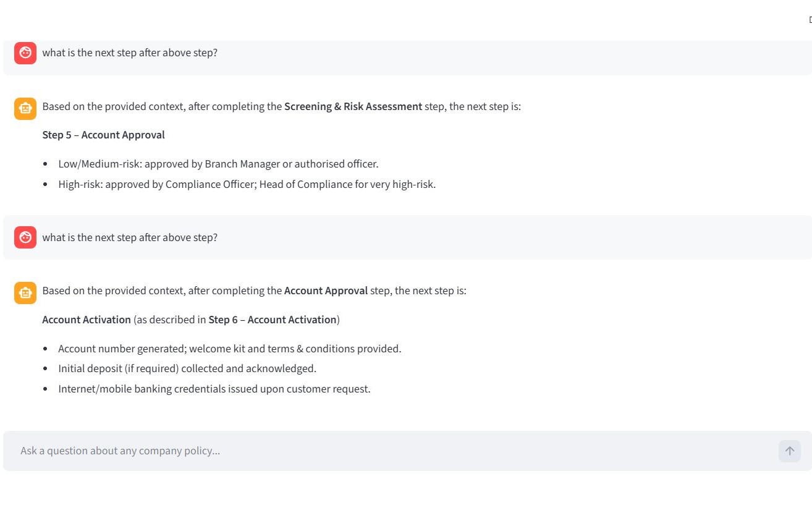Click the user question text below Step 5 answer

130,237
